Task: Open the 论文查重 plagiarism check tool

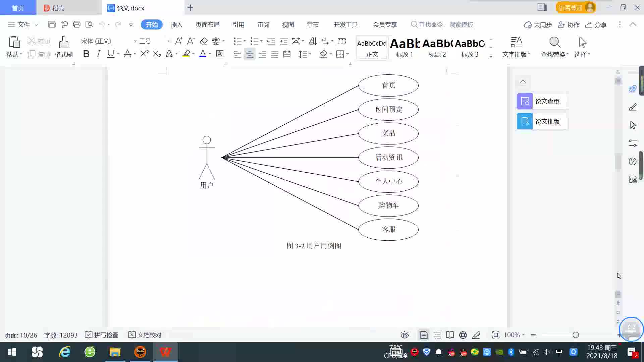Action: (541, 101)
